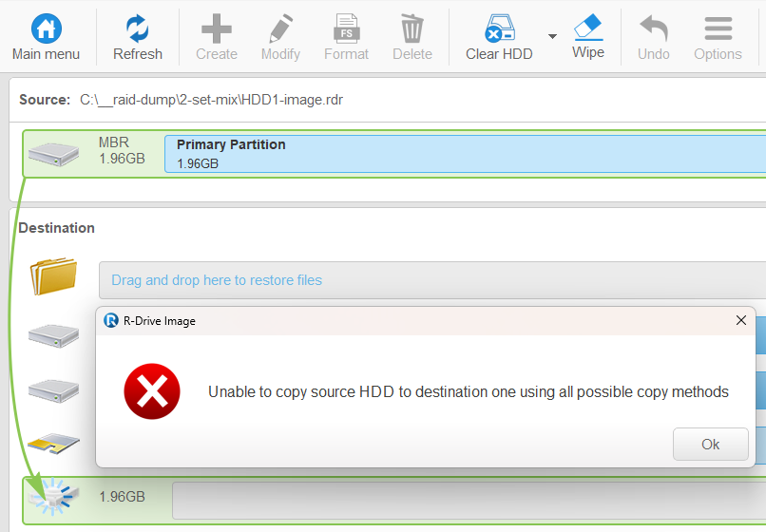Click the empty 1.96GB destination disk bar

click(x=469, y=501)
